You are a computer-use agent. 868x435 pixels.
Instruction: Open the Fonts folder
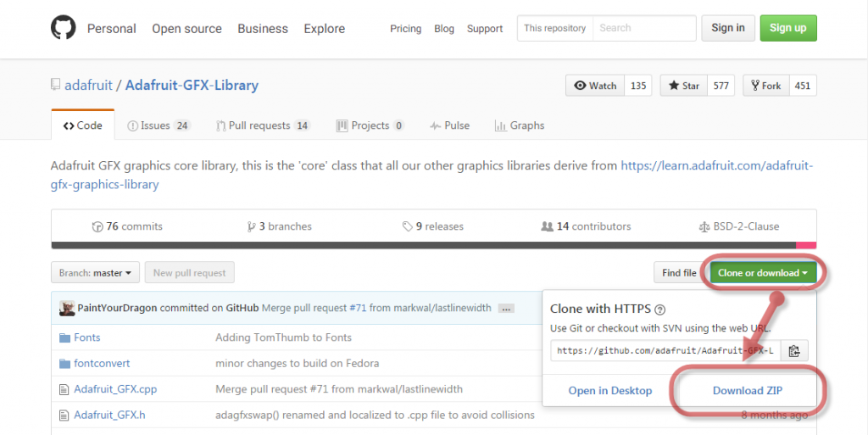tap(87, 337)
